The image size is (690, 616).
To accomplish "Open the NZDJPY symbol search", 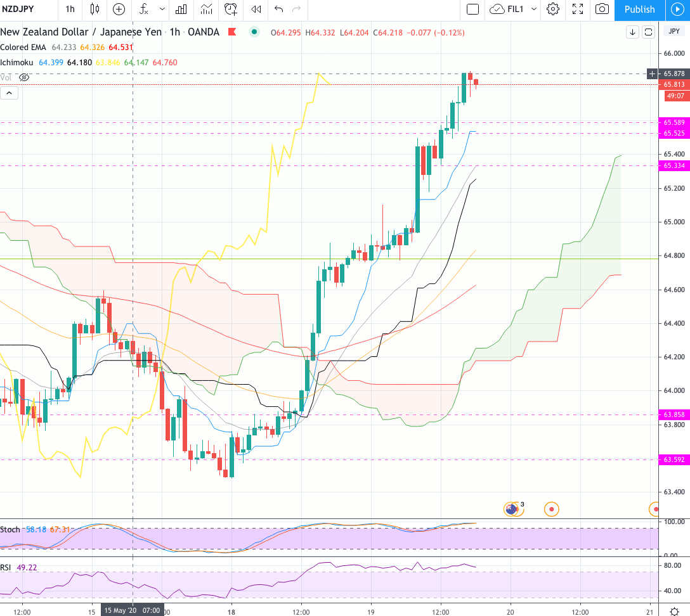I will point(18,10).
